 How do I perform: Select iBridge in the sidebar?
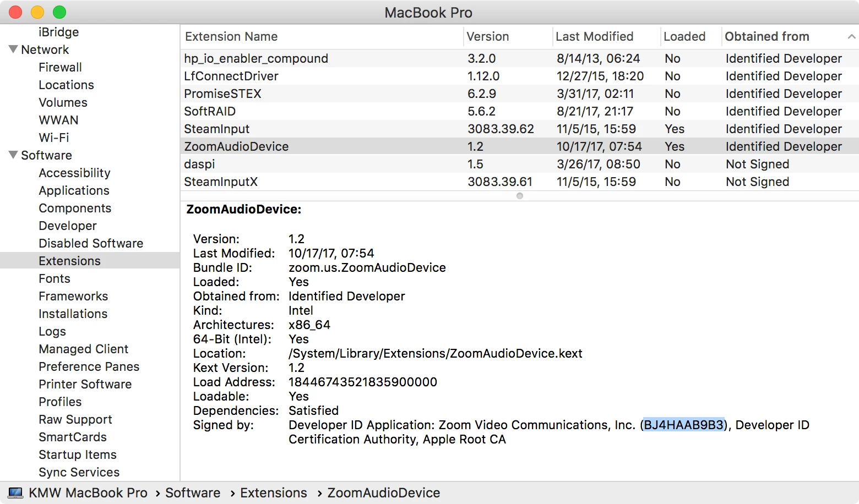pos(59,32)
